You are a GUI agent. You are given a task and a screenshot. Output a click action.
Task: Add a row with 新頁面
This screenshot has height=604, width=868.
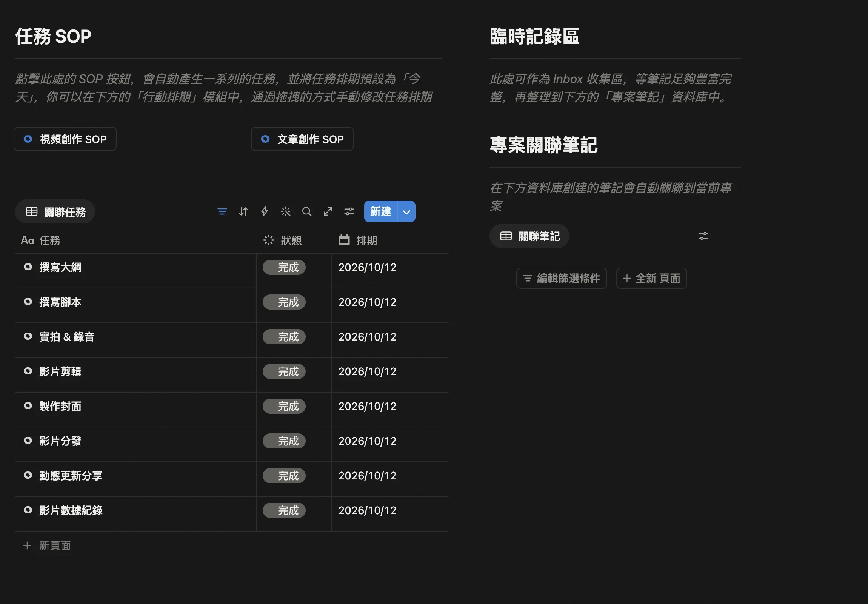[47, 545]
